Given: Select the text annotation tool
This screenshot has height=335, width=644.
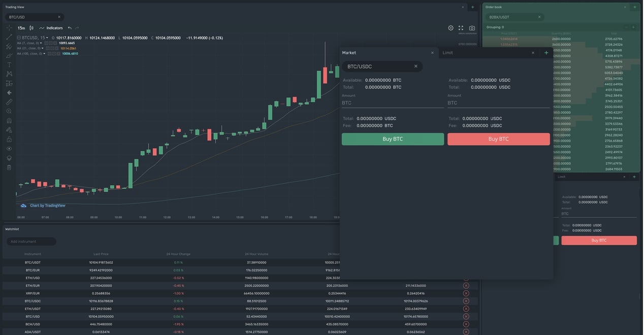Looking at the screenshot, I should (9, 65).
